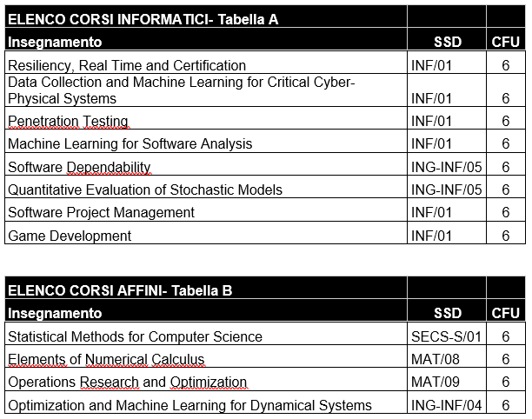Click the misspelled Penetration Testing text
This screenshot has height=419, width=532.
[68, 121]
